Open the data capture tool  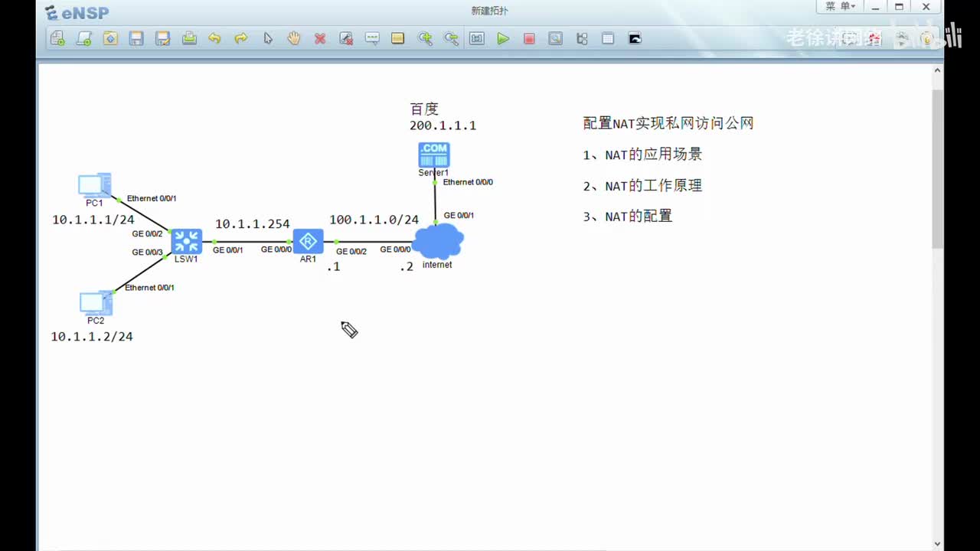[556, 38]
